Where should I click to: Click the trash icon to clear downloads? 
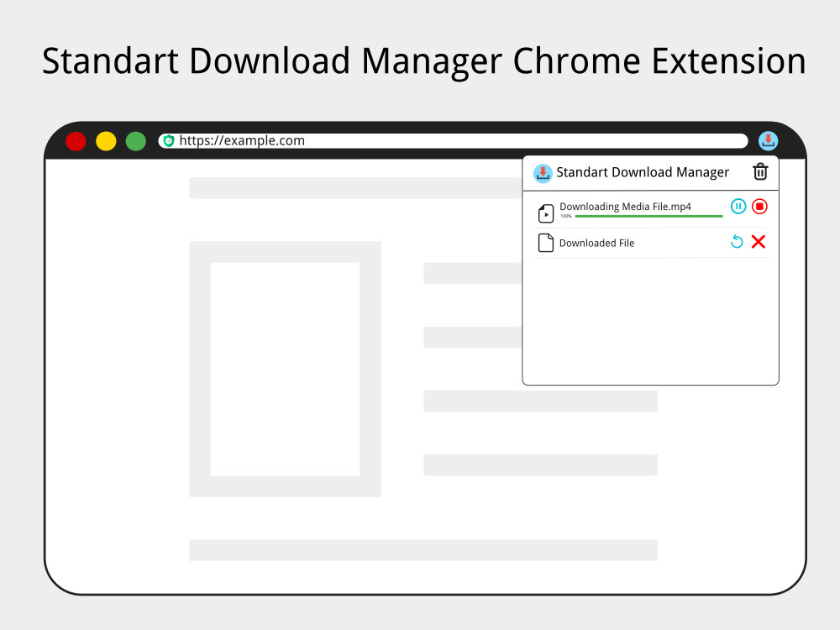tap(760, 172)
